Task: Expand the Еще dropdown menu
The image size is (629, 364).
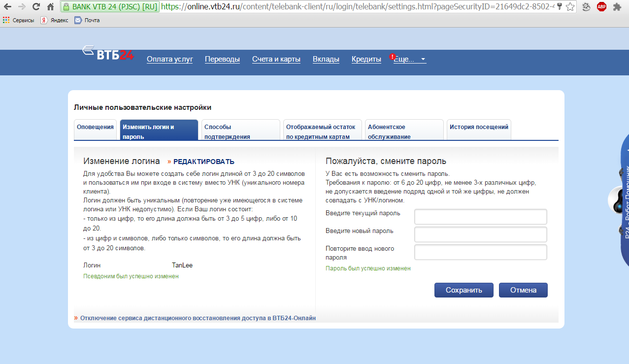Action: pyautogui.click(x=410, y=59)
